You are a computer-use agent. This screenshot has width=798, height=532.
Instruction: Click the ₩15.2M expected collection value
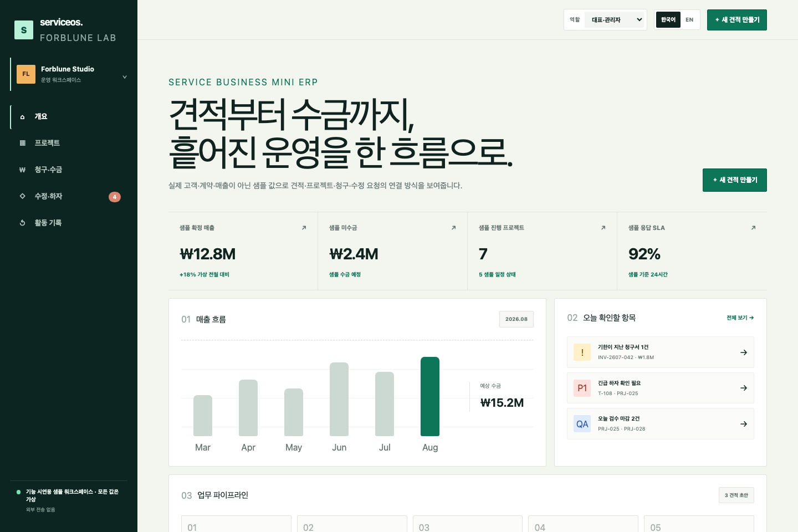point(502,403)
